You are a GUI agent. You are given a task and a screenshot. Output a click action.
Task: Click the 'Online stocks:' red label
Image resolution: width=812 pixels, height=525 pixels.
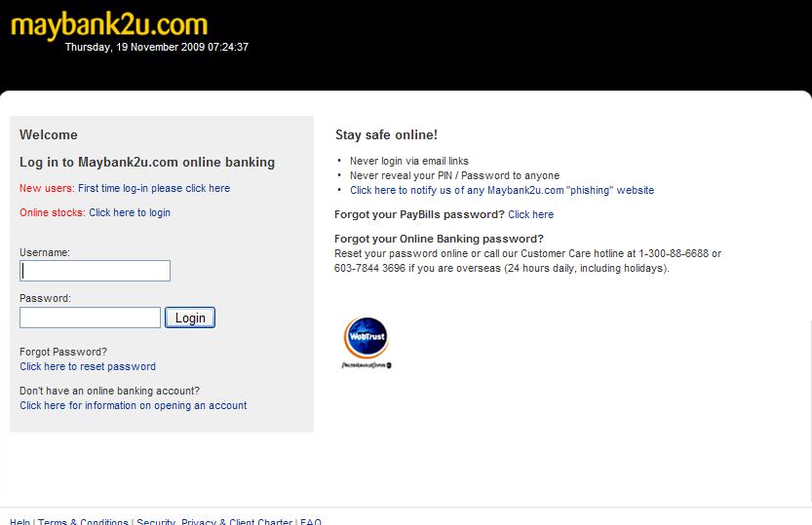pyautogui.click(x=53, y=212)
